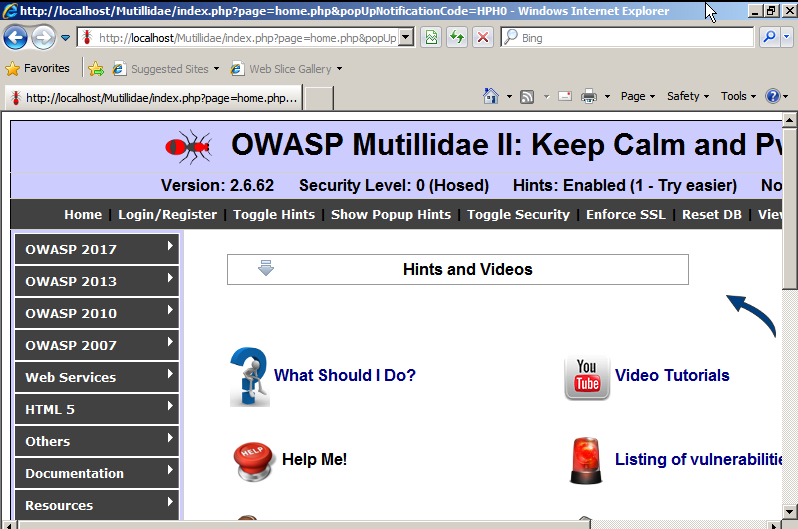Open the Video Tutorials link

(x=672, y=375)
